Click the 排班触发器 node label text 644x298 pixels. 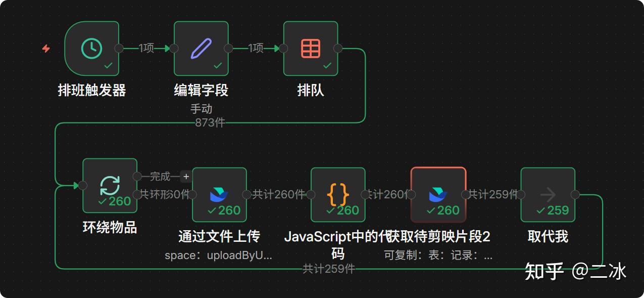92,91
